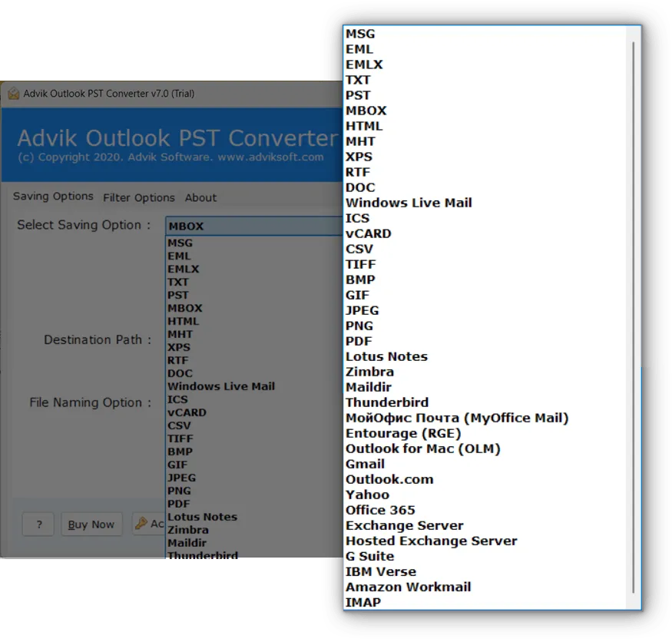
Task: Choose EML in the dimmed converter window list
Action: point(179,256)
